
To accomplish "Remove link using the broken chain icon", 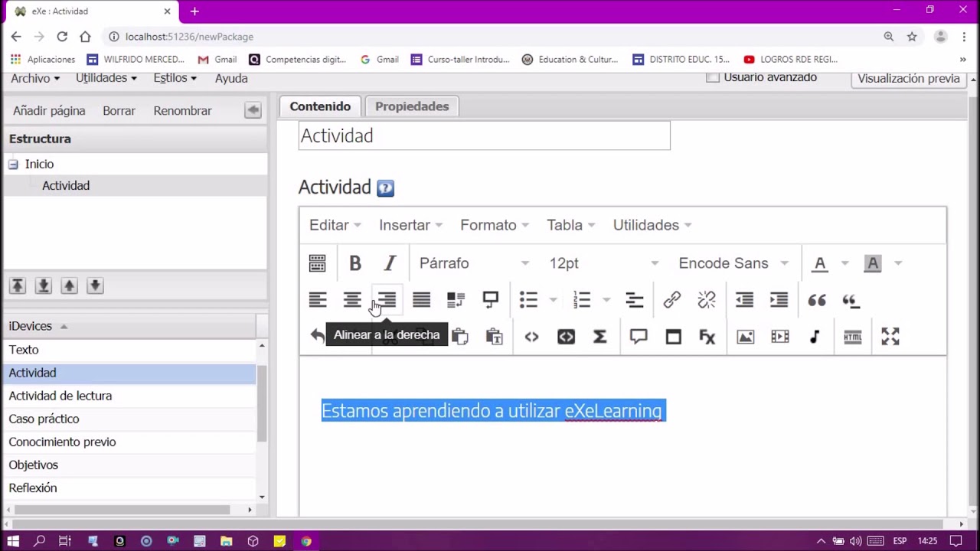I will coord(707,300).
